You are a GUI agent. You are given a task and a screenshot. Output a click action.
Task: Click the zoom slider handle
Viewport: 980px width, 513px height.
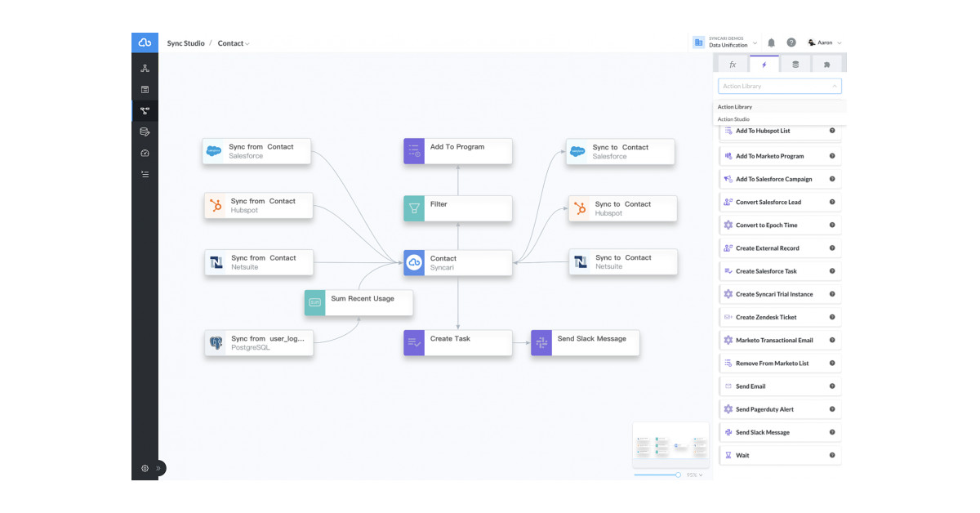point(678,475)
